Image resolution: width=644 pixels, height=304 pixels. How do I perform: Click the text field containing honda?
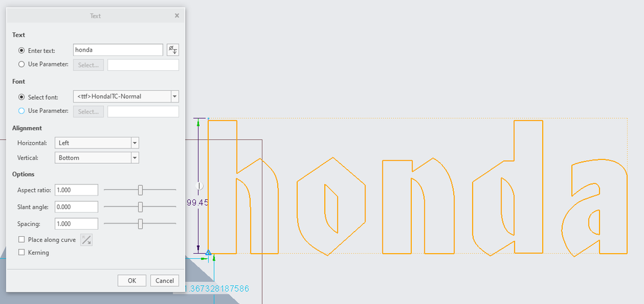118,50
